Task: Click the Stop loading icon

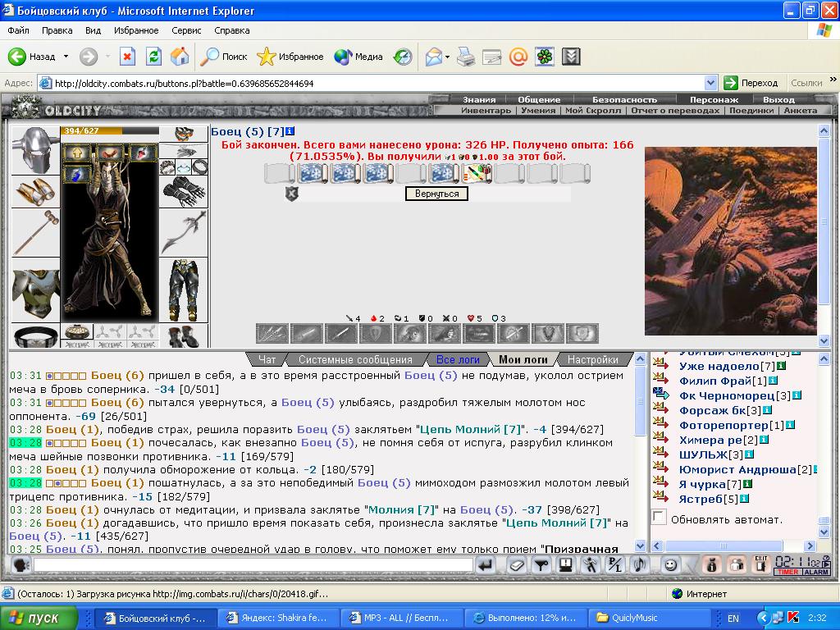Action: tap(127, 57)
